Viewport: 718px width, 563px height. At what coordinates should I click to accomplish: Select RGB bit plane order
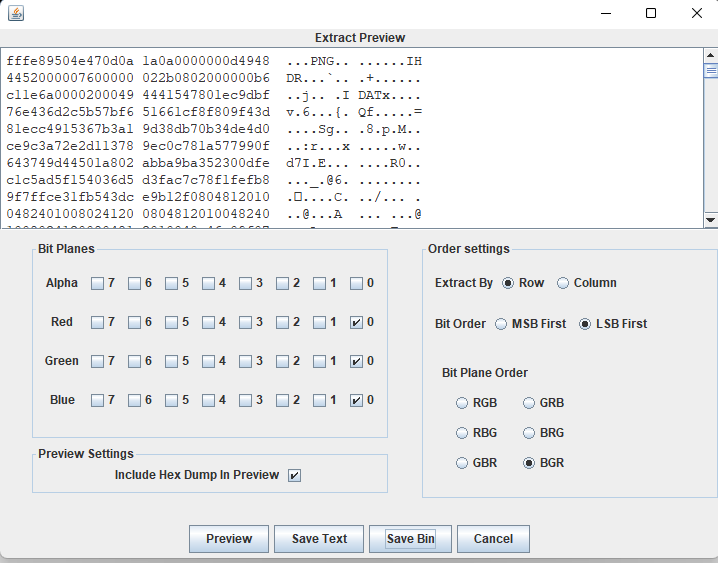point(462,403)
